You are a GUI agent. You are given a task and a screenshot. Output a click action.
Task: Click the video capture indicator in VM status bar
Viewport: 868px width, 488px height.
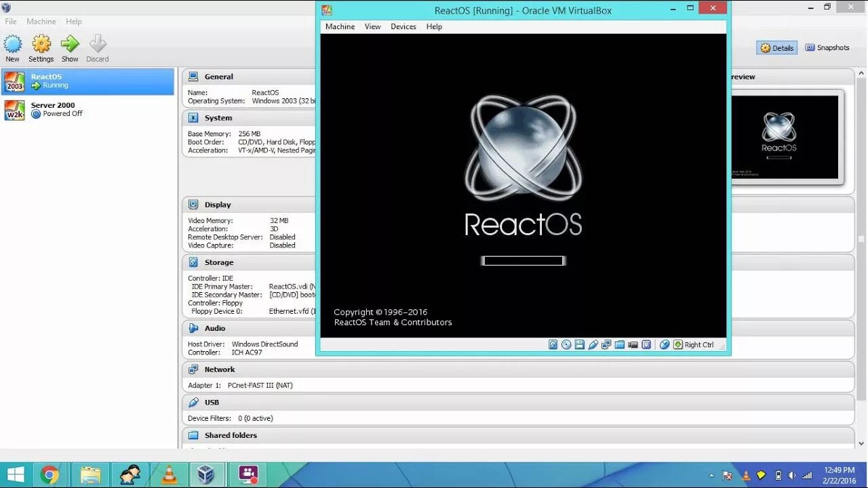(x=633, y=344)
